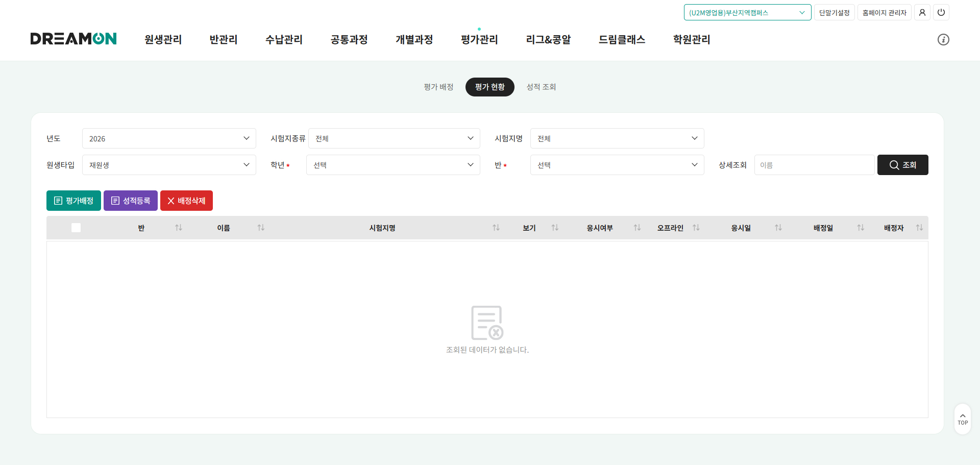
Task: Sort by 반 column arrows
Action: [x=179, y=228]
